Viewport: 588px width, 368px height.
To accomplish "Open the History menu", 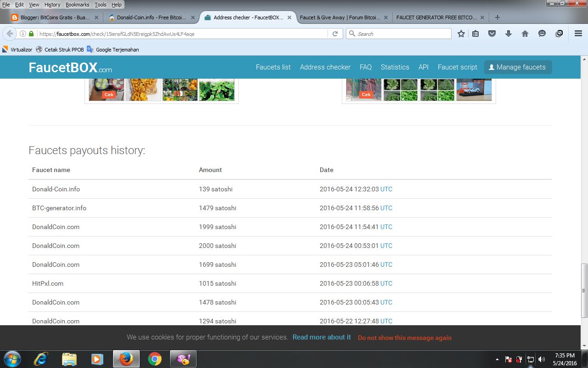I will 52,5.
